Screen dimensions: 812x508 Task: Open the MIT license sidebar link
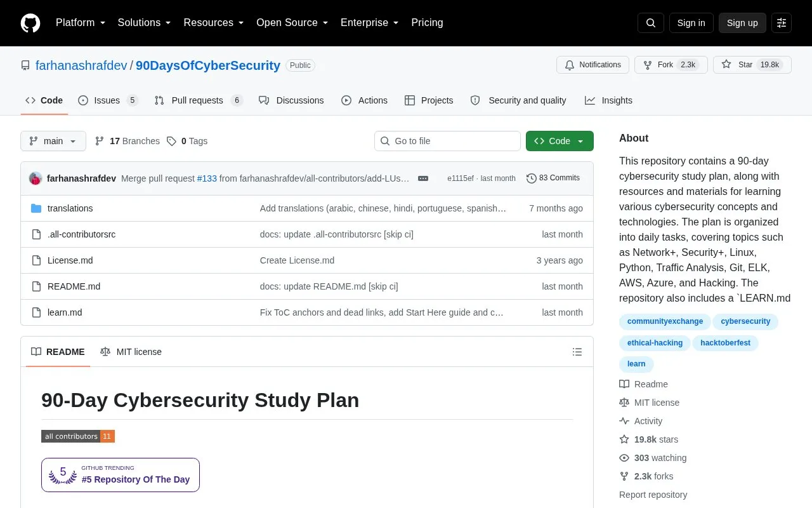pyautogui.click(x=650, y=403)
